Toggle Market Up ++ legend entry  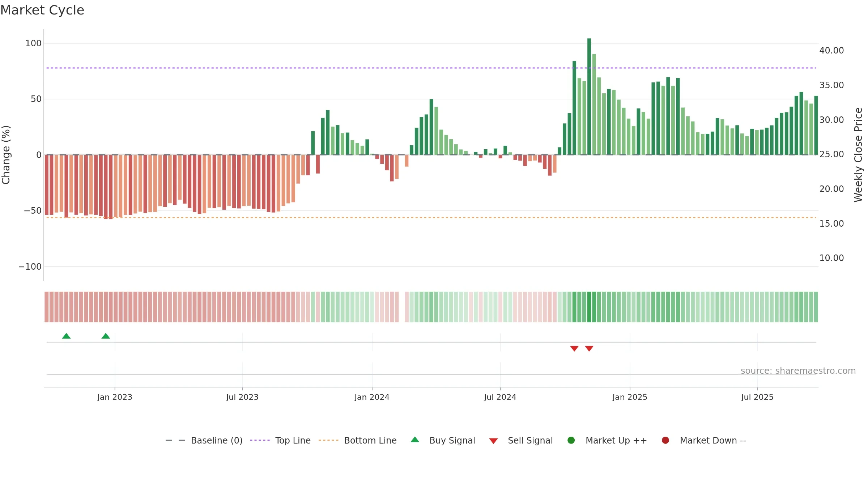point(607,440)
